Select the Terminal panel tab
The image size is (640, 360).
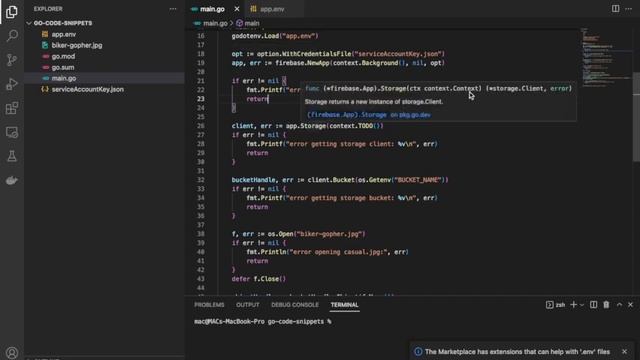pyautogui.click(x=344, y=305)
